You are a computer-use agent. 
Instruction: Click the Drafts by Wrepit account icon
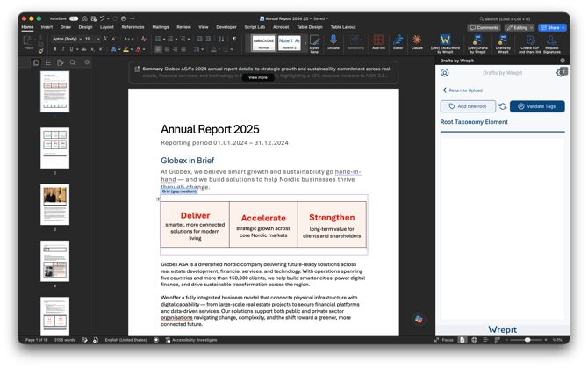pyautogui.click(x=445, y=73)
